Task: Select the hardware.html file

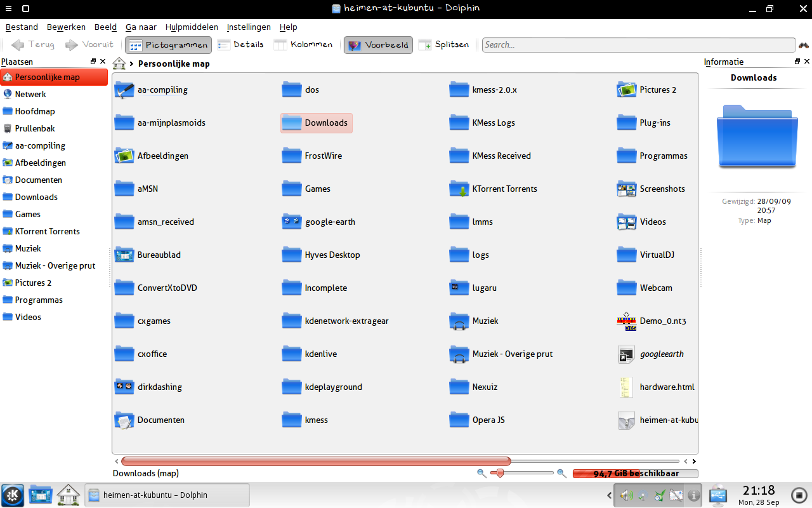Action: coord(656,387)
